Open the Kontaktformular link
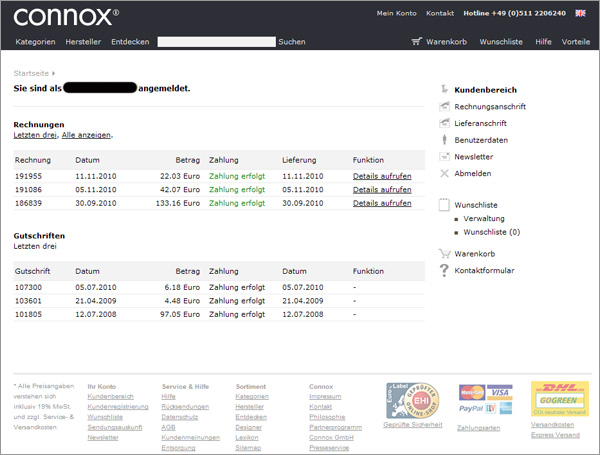This screenshot has width=600, height=455. [484, 271]
